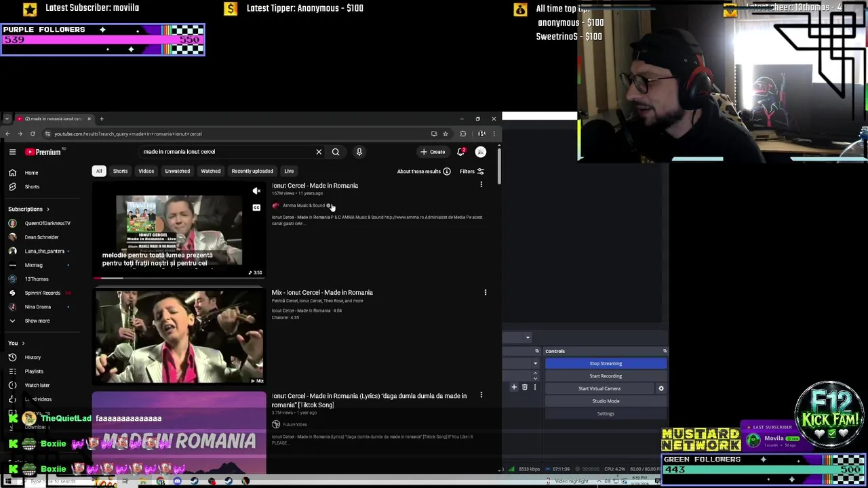Start voice search with the microphone icon
The image size is (868, 488).
pyautogui.click(x=359, y=152)
